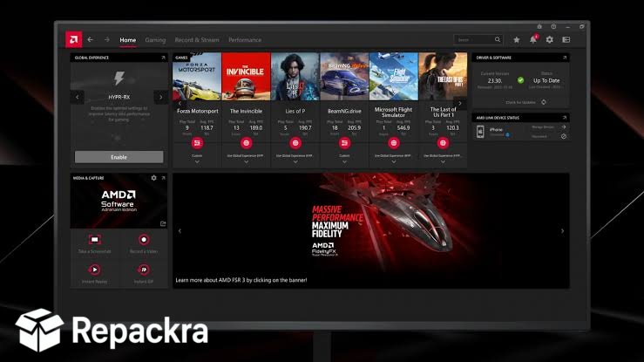Open Lies of P game thumbnail
This screenshot has width=644, height=362.
295,77
